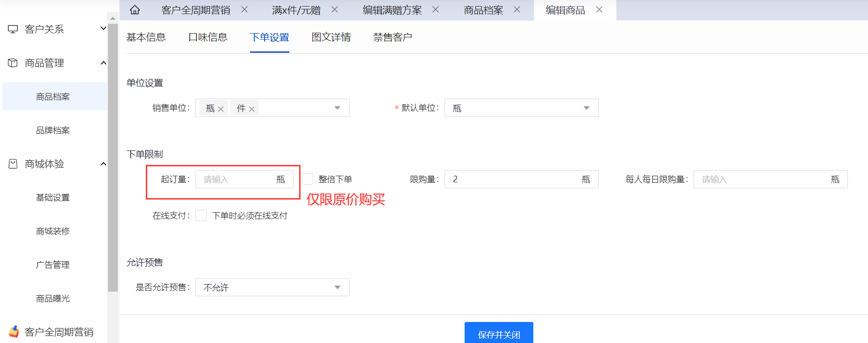Click the 客户关系 monitor icon
The width and height of the screenshot is (868, 343).
coord(13,29)
